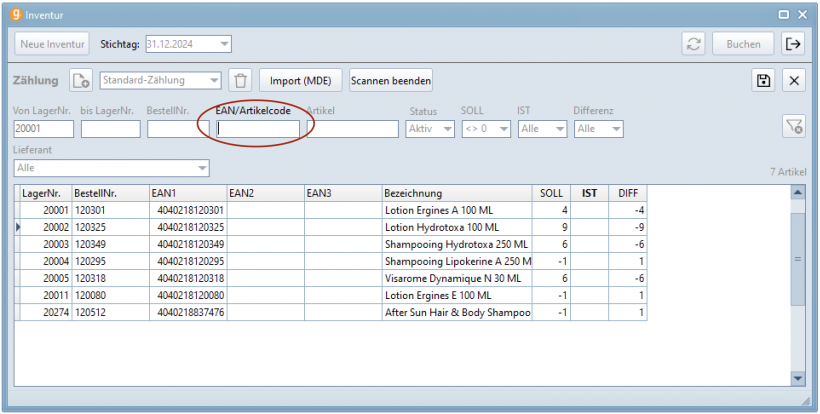The height and width of the screenshot is (414, 820).
Task: Expand the Standard-Zählung dropdown
Action: 213,81
